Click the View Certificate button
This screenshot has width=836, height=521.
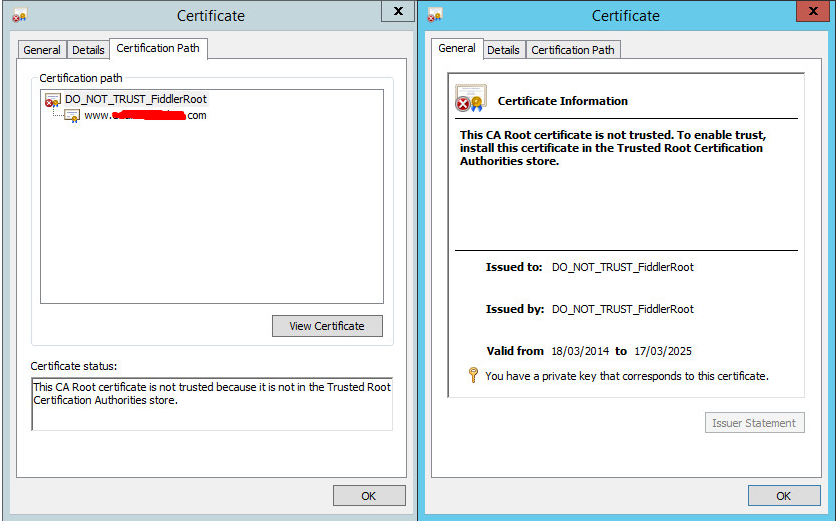[x=327, y=326]
